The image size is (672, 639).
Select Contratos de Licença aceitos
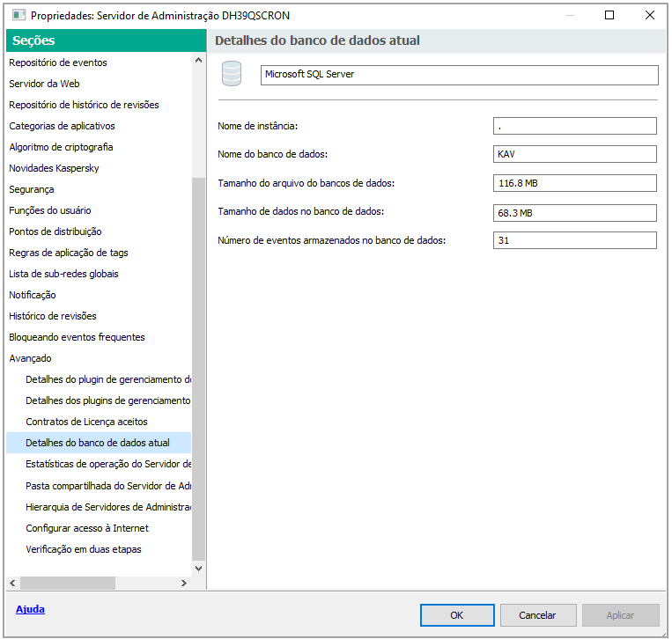click(x=86, y=422)
